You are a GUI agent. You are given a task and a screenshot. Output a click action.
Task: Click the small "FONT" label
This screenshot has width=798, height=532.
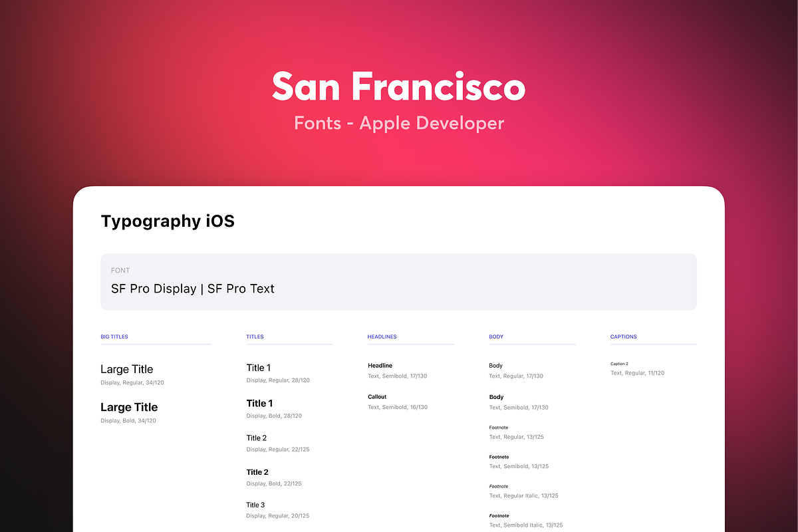[120, 271]
